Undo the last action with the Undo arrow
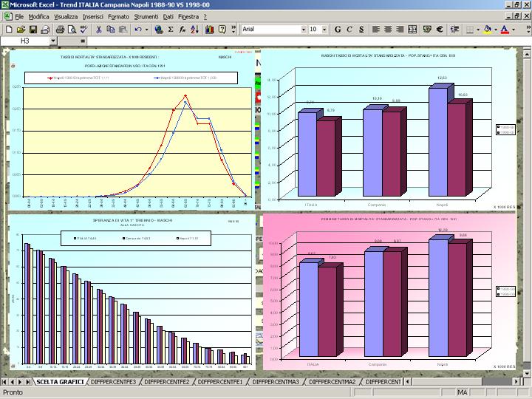 (137, 30)
